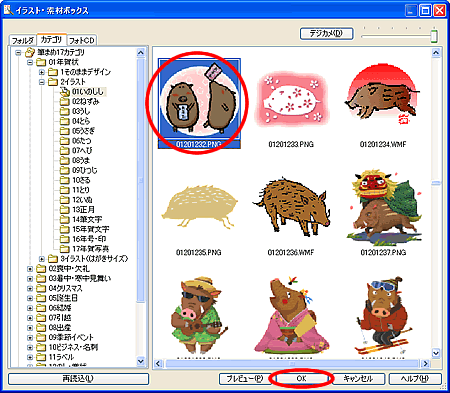Click the category tree scroll-down arrow
Viewport: 450px width, 393px height.
pos(141,361)
